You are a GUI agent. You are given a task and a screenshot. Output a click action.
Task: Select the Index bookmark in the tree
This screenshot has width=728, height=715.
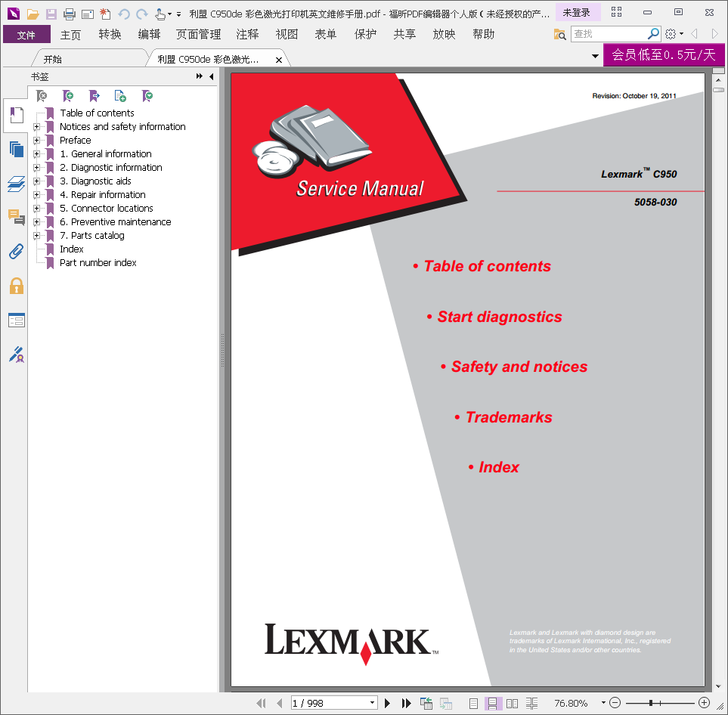[72, 249]
